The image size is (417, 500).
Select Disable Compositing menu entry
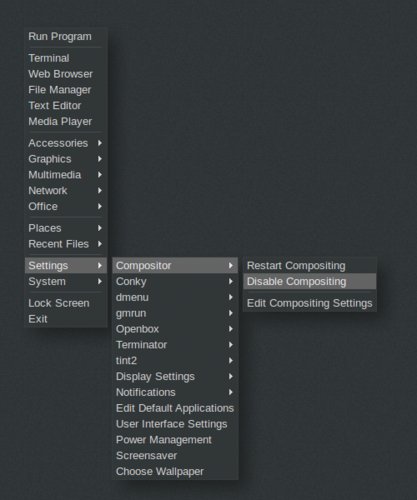pos(310,281)
